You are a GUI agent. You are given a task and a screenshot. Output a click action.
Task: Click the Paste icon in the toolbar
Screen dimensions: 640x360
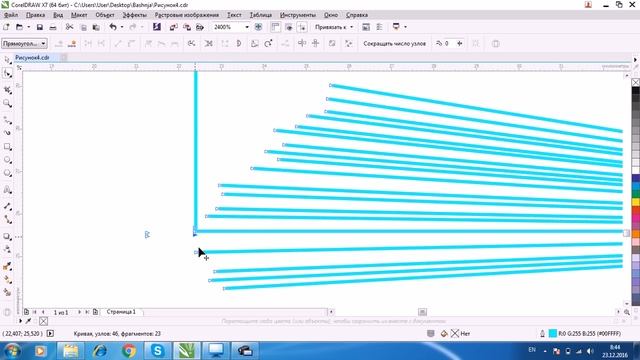coord(96,27)
